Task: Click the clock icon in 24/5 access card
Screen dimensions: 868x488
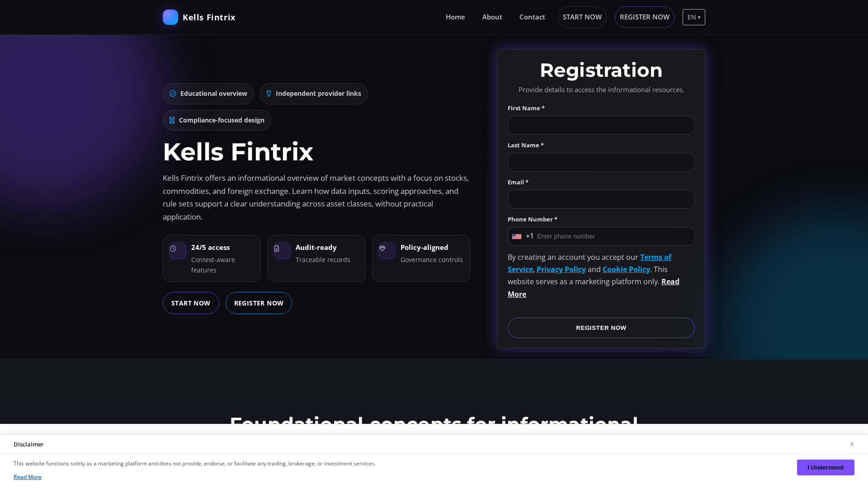Action: click(x=173, y=249)
